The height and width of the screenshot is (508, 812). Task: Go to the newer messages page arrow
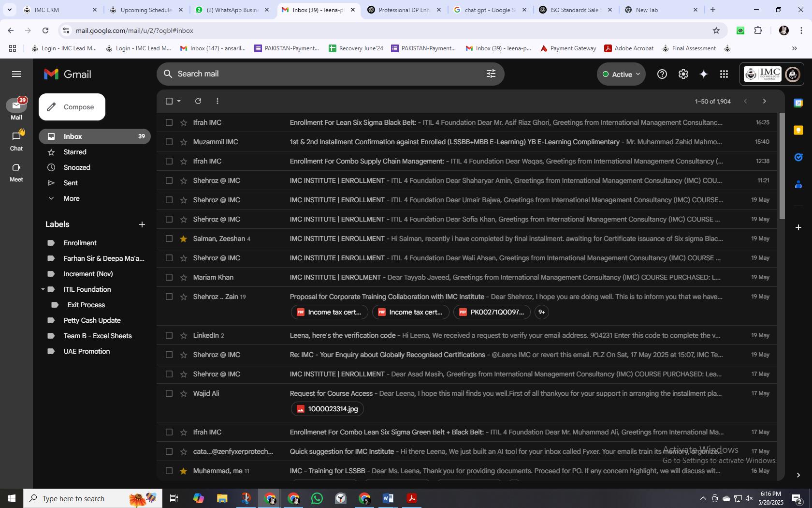coord(745,101)
